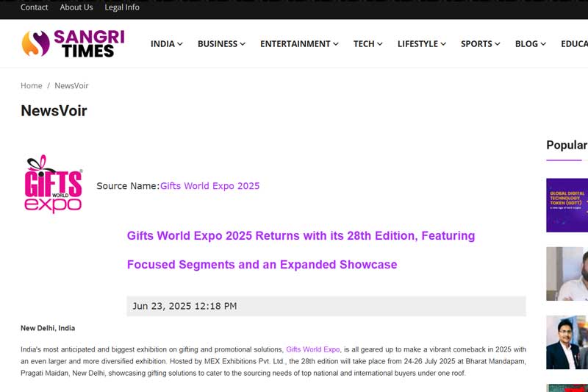
Task: Click the date Jun 23, 2025 12:18 PM
Action: (184, 306)
